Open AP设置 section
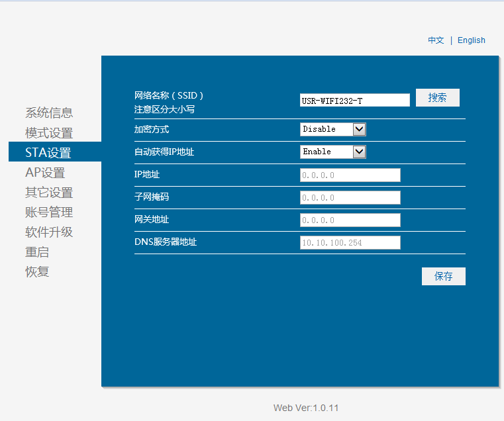504x421 pixels. (x=45, y=173)
